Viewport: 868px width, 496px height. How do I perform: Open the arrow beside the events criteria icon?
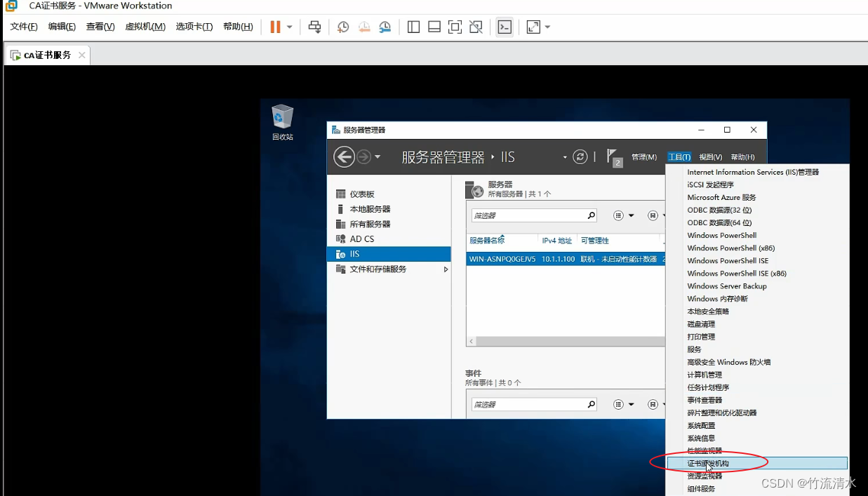(x=631, y=405)
